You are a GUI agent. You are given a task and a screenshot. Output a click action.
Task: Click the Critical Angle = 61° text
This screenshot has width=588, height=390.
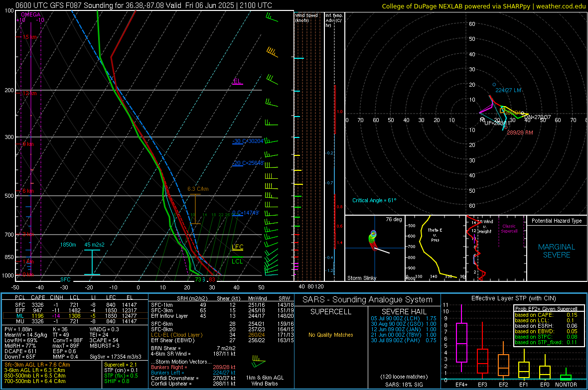click(374, 200)
